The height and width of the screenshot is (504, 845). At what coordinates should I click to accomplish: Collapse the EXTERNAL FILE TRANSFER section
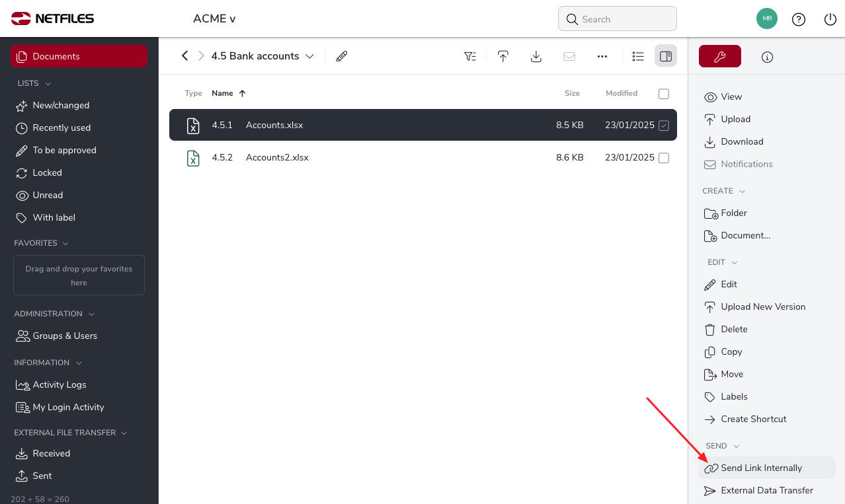point(71,433)
